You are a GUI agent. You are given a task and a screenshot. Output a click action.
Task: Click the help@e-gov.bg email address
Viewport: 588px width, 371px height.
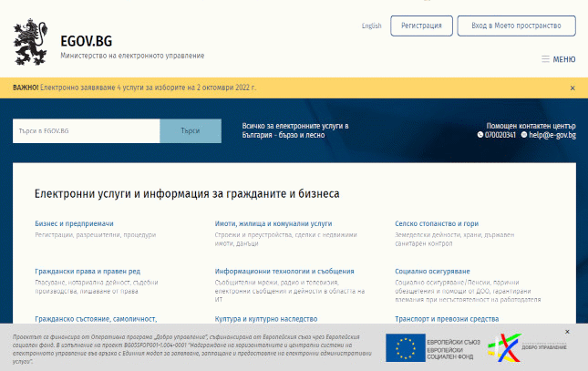pos(552,135)
